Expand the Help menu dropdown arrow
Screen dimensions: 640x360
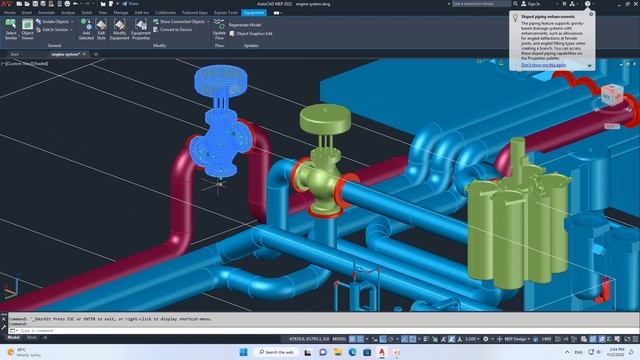click(593, 4)
